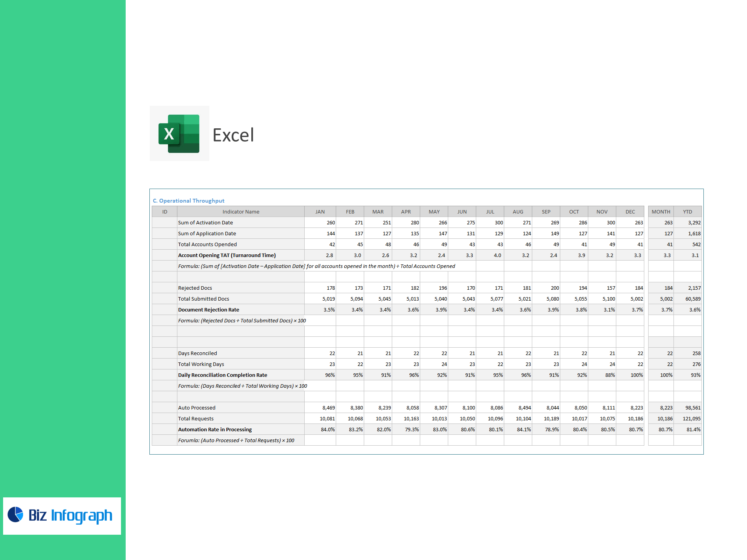Click the Excel application icon
The width and height of the screenshot is (747, 560).
(179, 133)
